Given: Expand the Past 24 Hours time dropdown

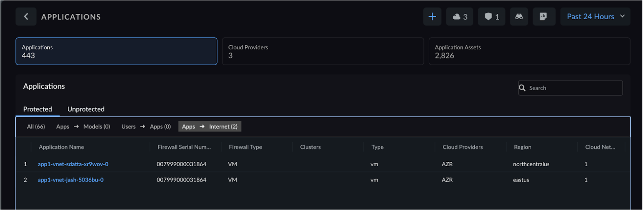Looking at the screenshot, I should tap(595, 17).
